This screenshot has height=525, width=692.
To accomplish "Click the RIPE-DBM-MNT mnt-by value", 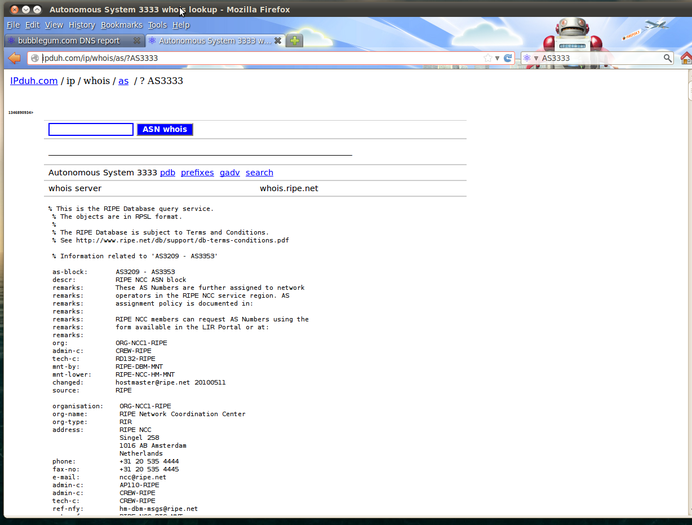I will point(139,367).
